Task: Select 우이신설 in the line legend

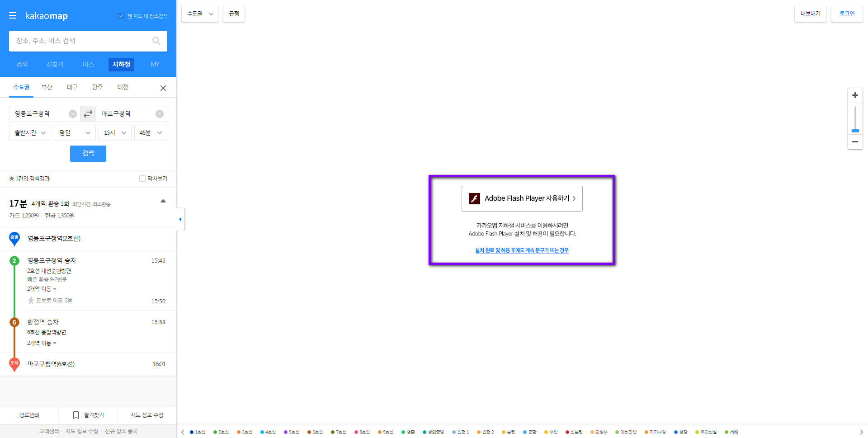Action: [x=706, y=432]
